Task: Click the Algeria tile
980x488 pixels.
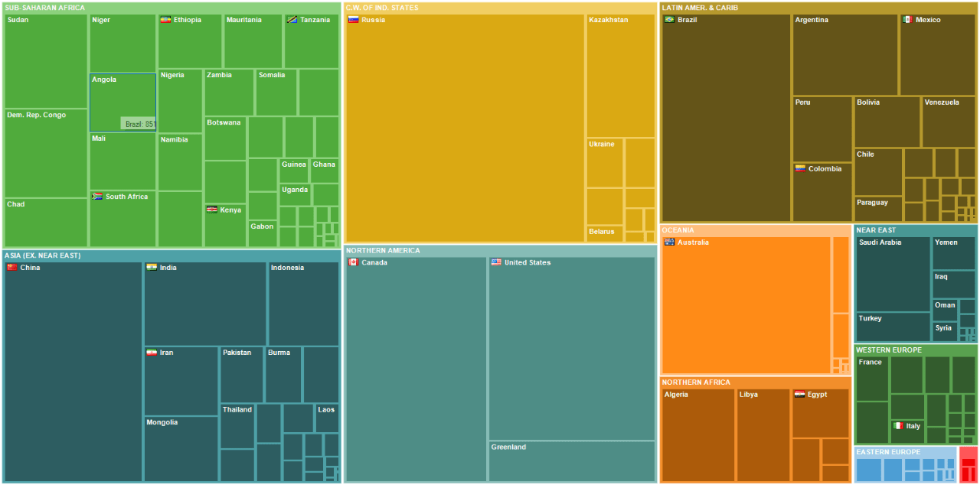Action: click(698, 435)
